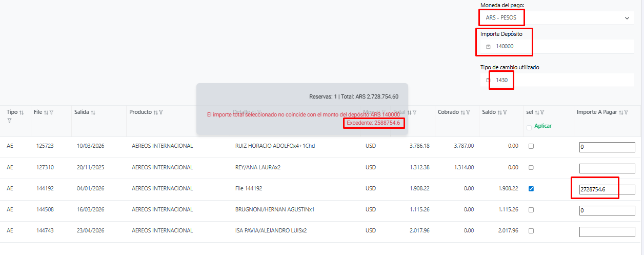Filter the Producto column

click(160, 112)
